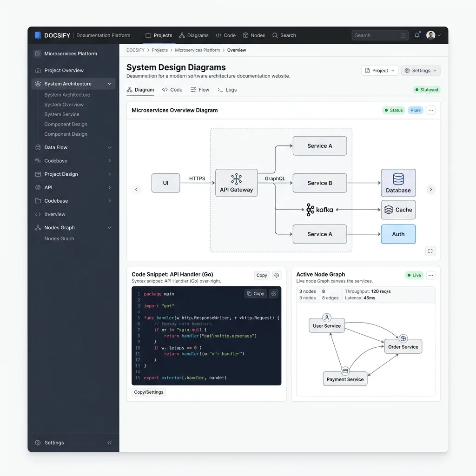Click the DOCSIFY logo icon
This screenshot has width=476, height=476.
coord(38,35)
